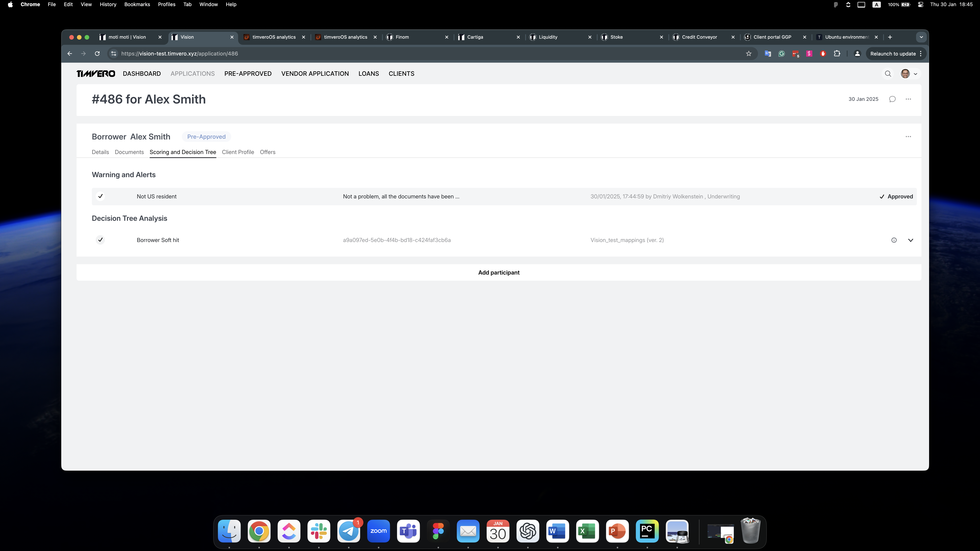Screen dimensions: 980x551
Task: Click the Relaunch to update button
Action: [893, 54]
